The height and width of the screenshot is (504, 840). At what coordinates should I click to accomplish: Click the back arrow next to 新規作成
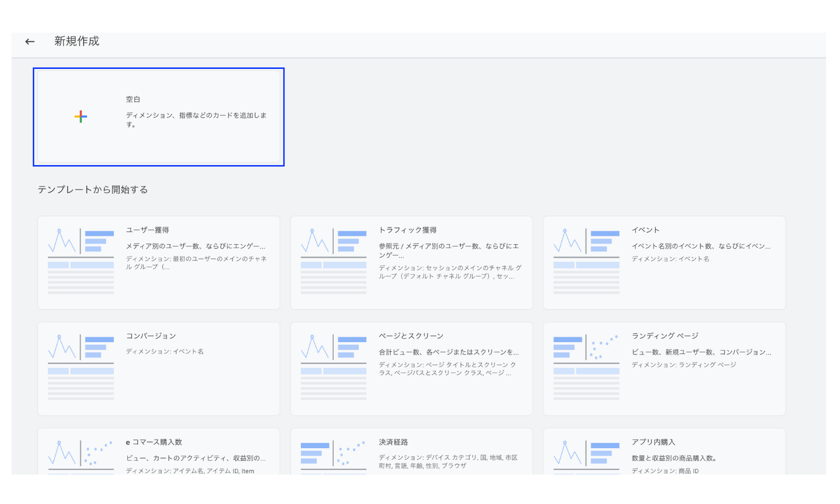coord(30,41)
